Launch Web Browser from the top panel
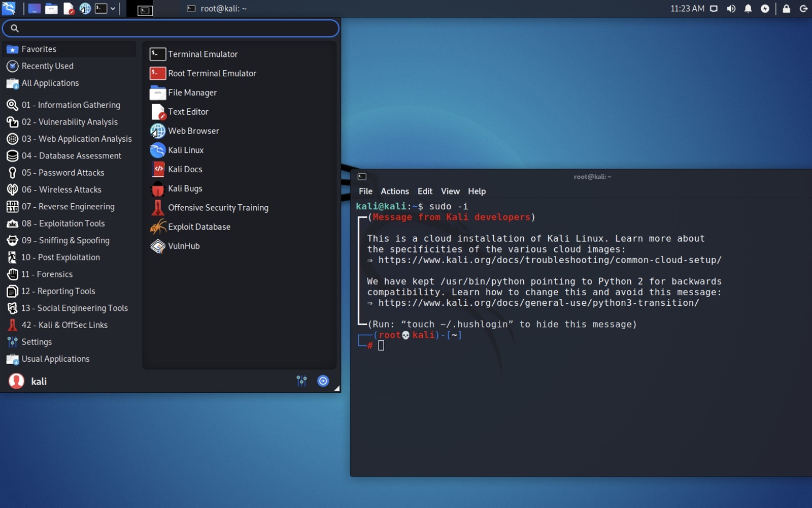Screen dimensions: 812x508 pos(85,9)
